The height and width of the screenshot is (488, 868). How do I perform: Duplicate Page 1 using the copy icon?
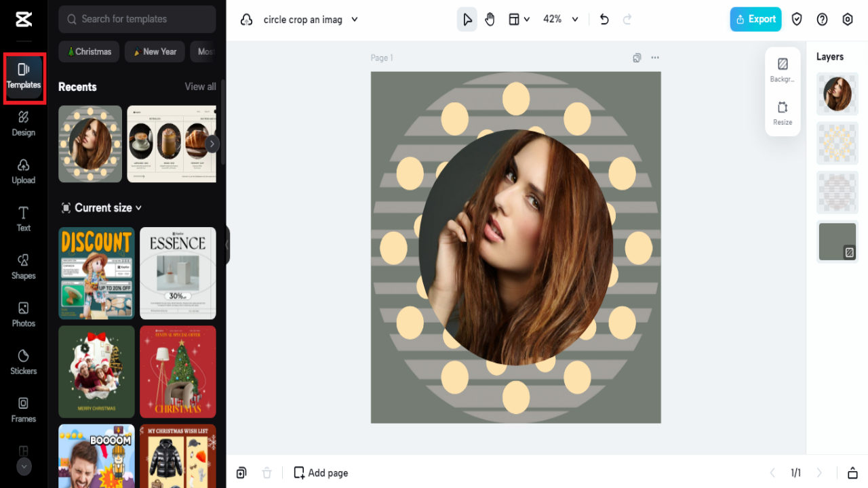coord(637,58)
